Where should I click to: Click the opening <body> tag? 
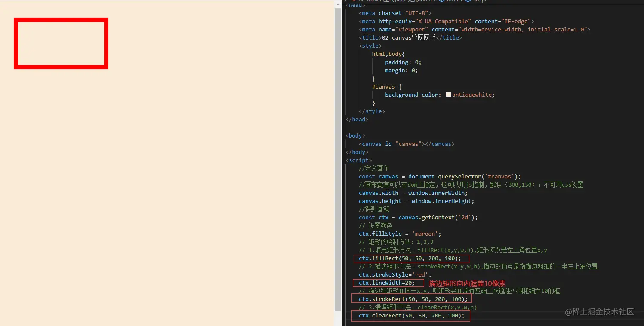tap(355, 135)
